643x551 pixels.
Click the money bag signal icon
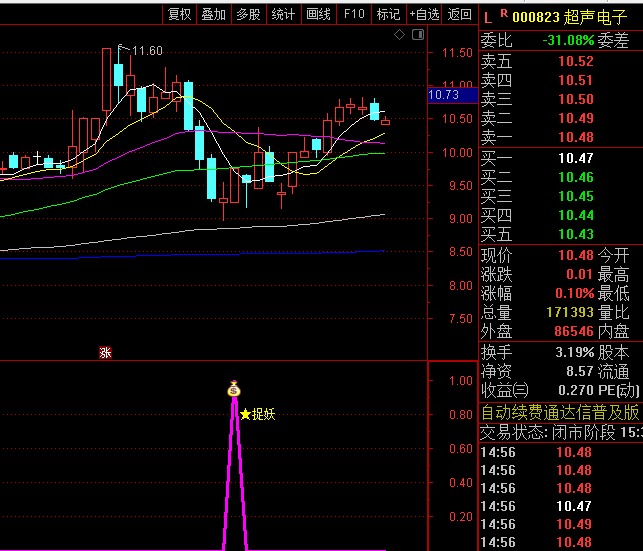(x=234, y=388)
